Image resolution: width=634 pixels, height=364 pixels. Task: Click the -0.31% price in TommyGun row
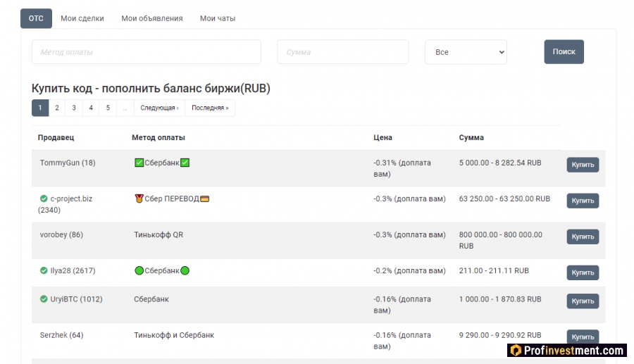click(x=402, y=168)
